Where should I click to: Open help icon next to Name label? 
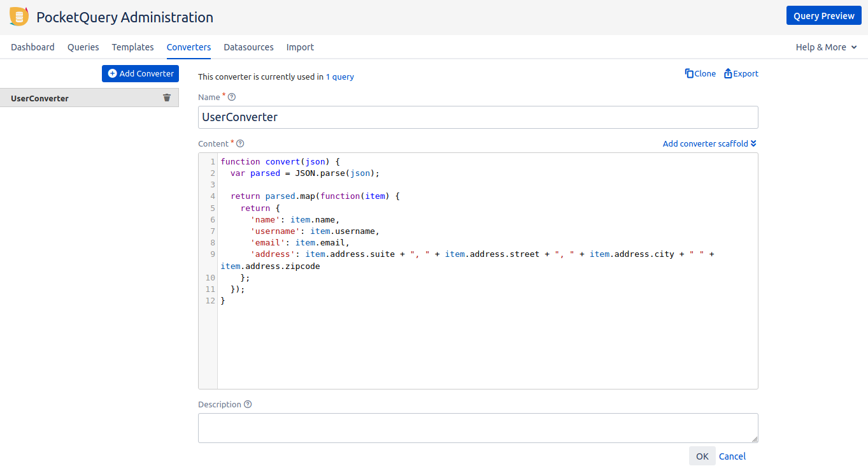[x=232, y=98]
